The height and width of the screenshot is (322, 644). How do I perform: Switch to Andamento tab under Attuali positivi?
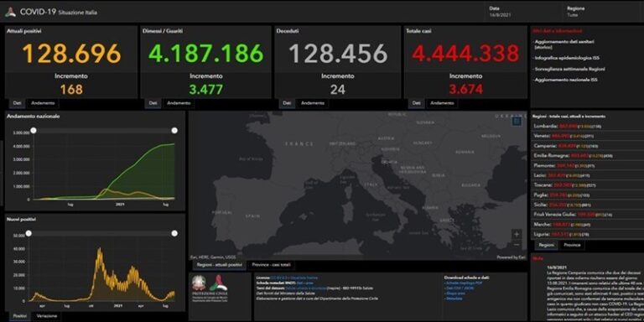point(42,103)
